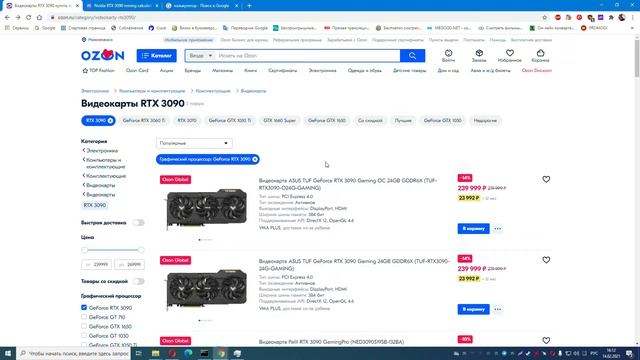The image size is (640, 360).
Task: Select the GeForce RTX 3060 Ti chip
Action: click(x=144, y=120)
